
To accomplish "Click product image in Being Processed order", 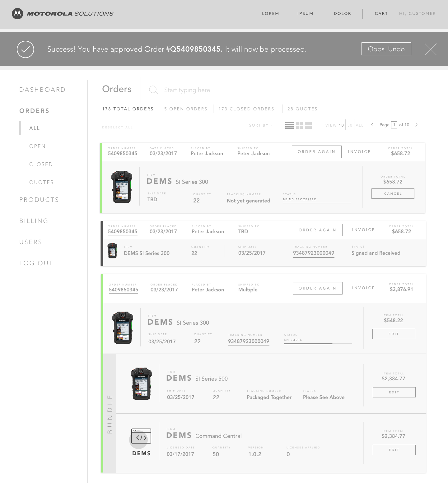I will [122, 187].
